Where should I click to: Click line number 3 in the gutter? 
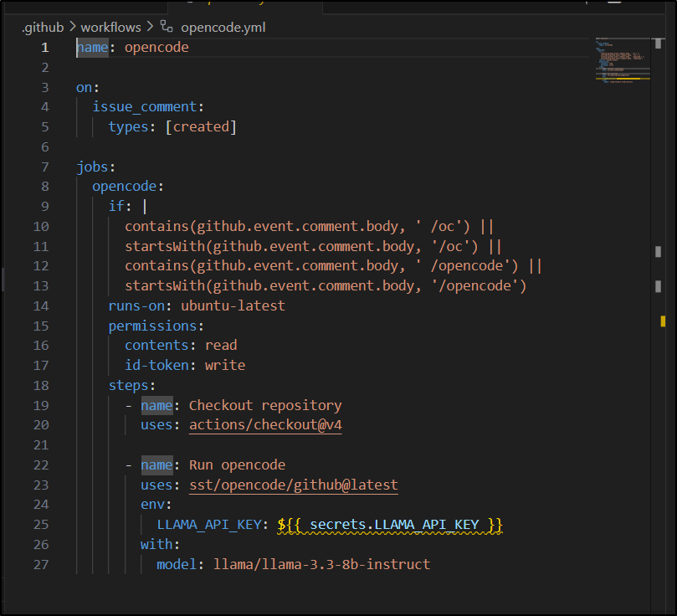click(45, 88)
